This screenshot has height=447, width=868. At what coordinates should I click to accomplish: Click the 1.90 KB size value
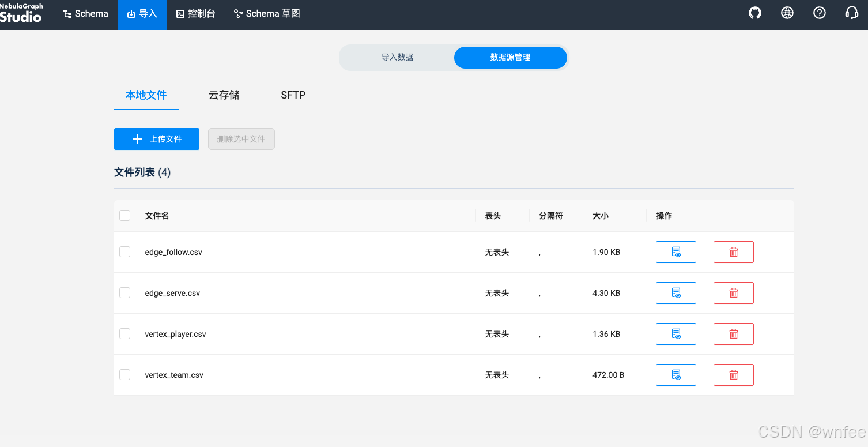pos(606,252)
